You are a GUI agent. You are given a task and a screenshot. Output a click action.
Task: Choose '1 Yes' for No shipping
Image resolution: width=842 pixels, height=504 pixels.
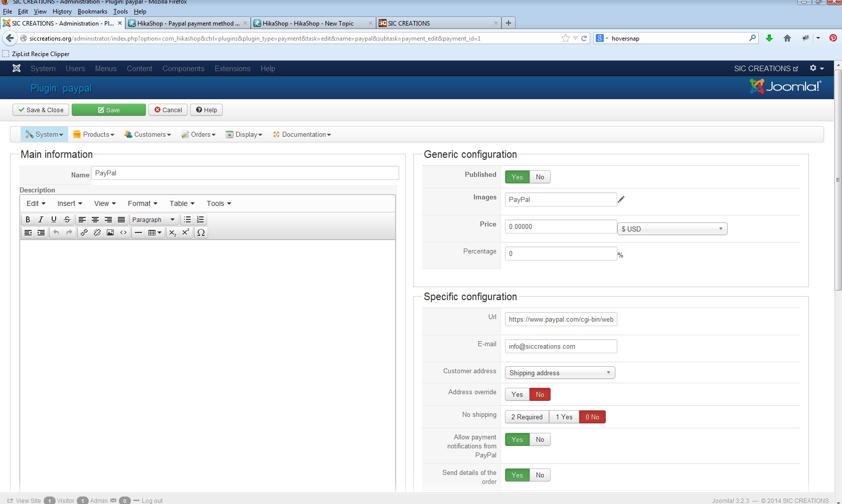click(564, 417)
